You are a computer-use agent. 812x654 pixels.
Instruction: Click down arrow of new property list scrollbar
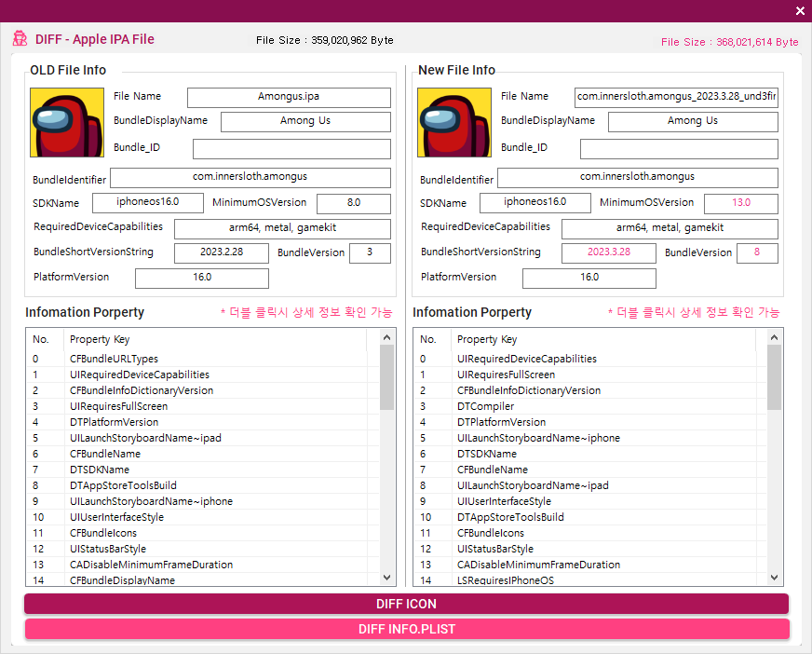[774, 578]
